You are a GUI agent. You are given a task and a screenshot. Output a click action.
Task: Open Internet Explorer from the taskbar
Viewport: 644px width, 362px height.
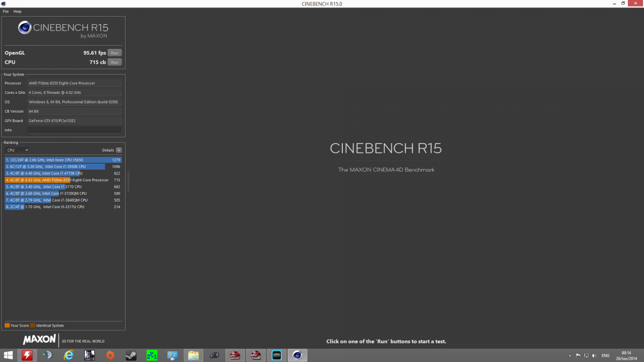tap(68, 355)
